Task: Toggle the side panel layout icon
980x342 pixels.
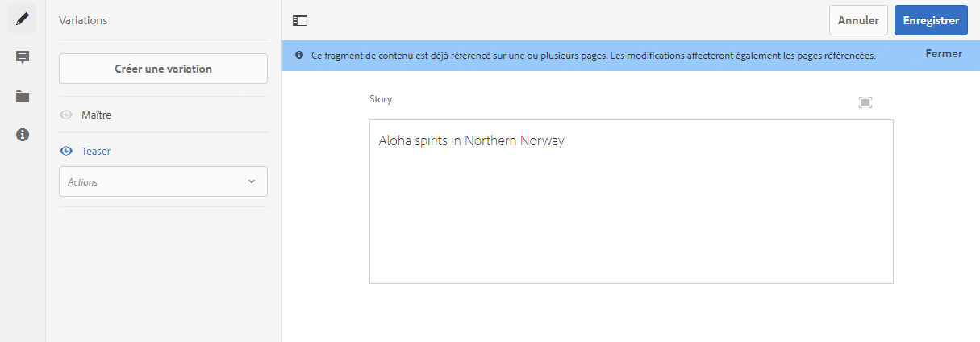Action: tap(301, 20)
